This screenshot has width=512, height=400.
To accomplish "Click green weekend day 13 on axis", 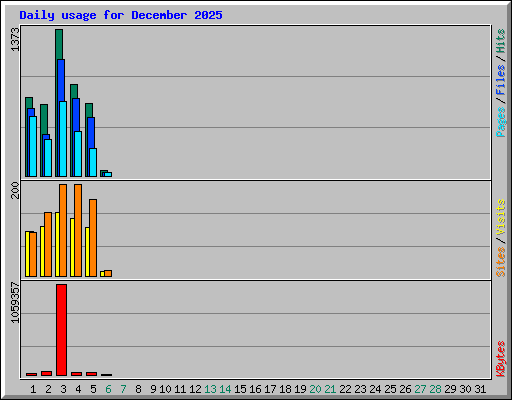I will pyautogui.click(x=210, y=389).
